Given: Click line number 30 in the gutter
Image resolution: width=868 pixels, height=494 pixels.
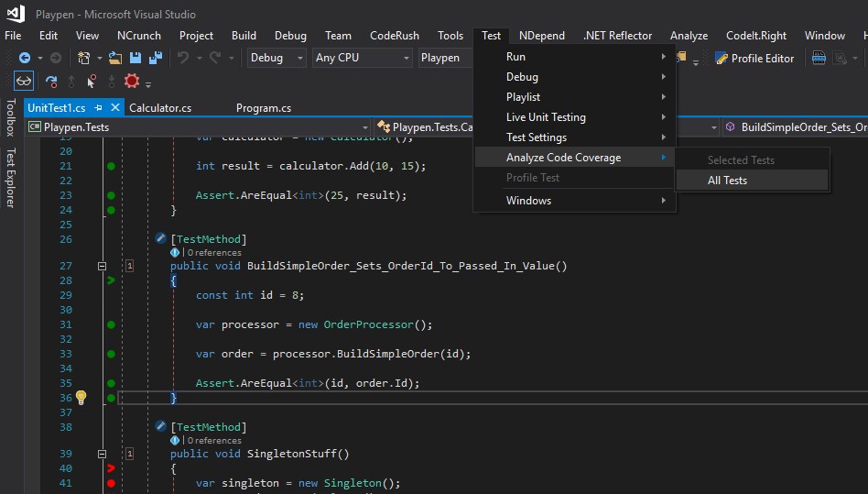Looking at the screenshot, I should pos(66,310).
